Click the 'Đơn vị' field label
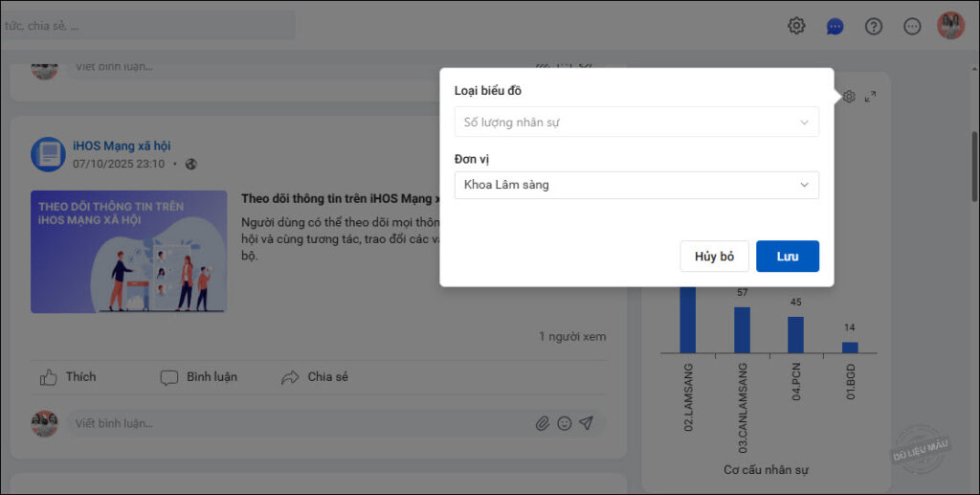Viewport: 980px width, 495px height. [471, 159]
